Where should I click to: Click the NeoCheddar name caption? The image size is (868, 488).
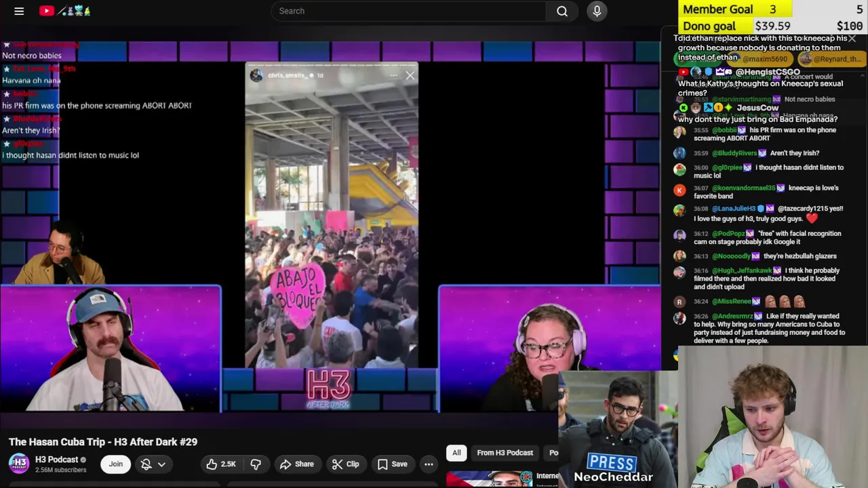(613, 477)
